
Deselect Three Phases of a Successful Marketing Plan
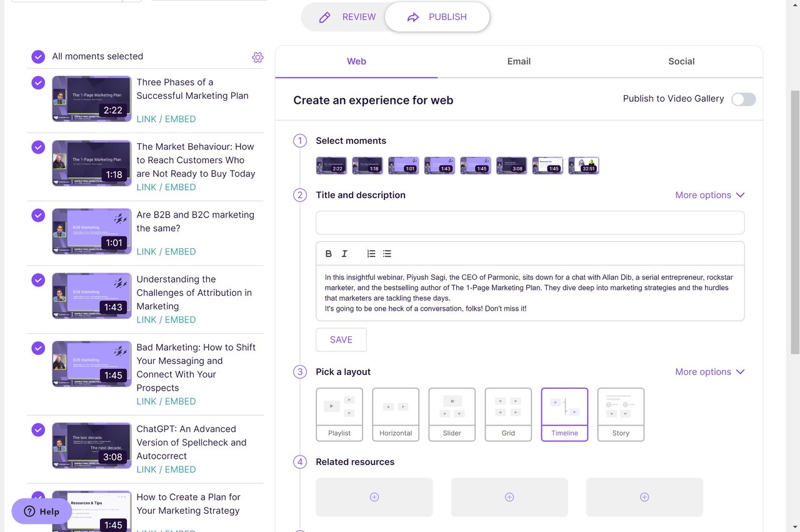click(x=38, y=83)
